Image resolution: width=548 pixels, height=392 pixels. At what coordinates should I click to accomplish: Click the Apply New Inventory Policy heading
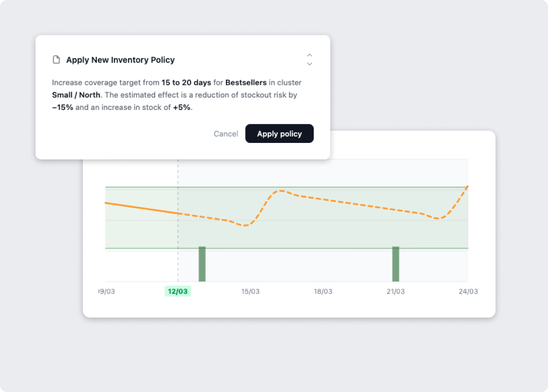click(121, 60)
